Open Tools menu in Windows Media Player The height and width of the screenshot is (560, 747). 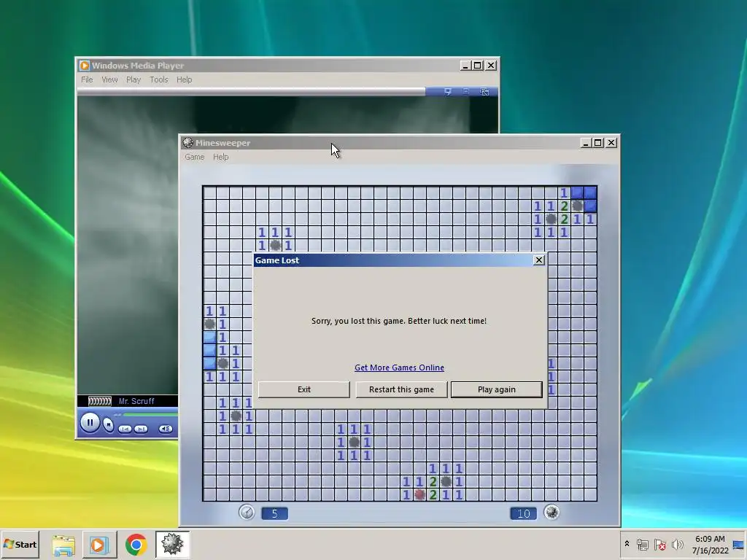click(158, 79)
